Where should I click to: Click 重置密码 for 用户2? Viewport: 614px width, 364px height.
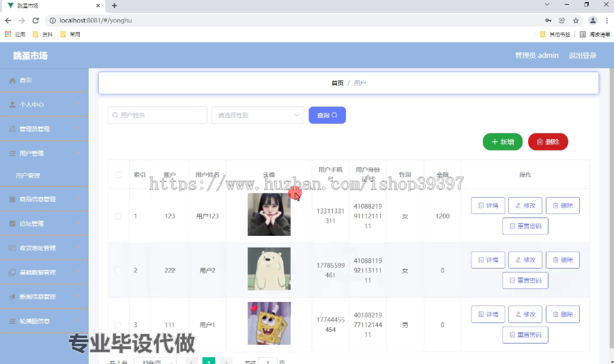tap(525, 281)
